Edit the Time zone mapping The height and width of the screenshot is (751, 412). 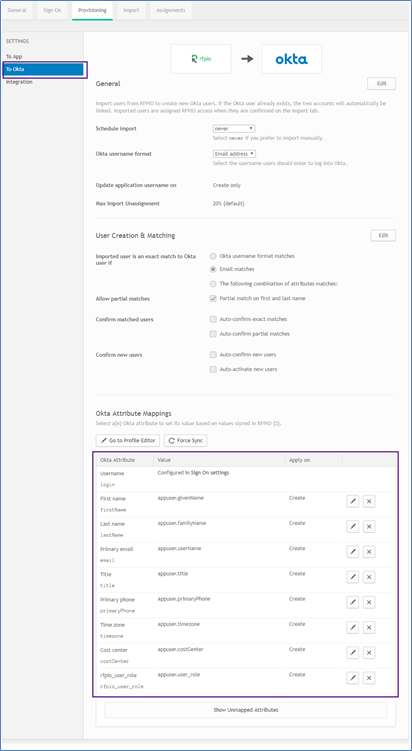coord(353,627)
